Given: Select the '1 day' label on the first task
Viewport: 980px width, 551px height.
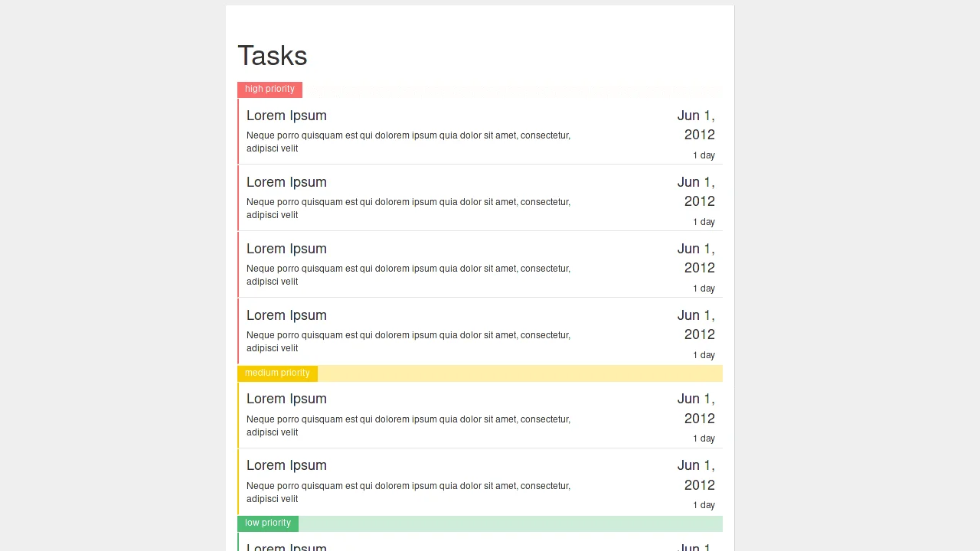Looking at the screenshot, I should (x=703, y=155).
